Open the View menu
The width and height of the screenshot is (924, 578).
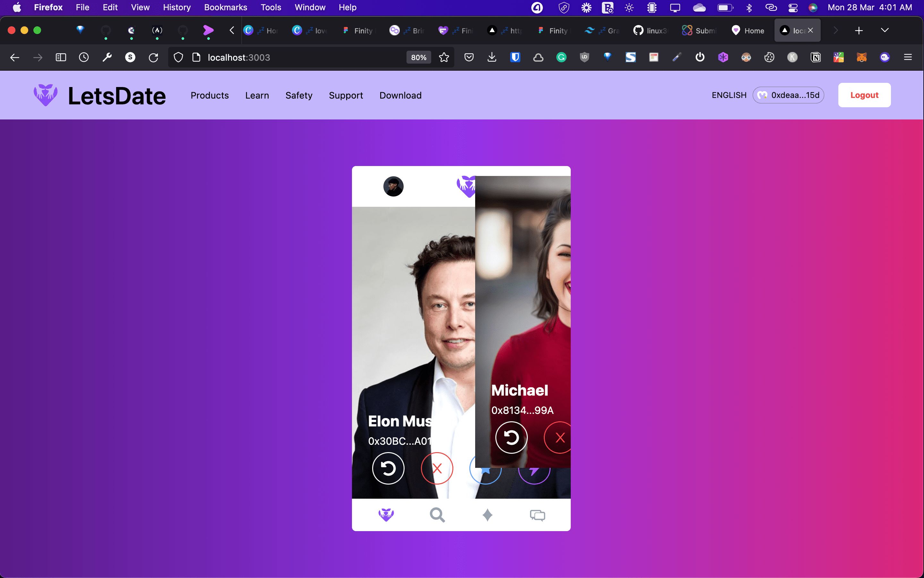tap(140, 7)
